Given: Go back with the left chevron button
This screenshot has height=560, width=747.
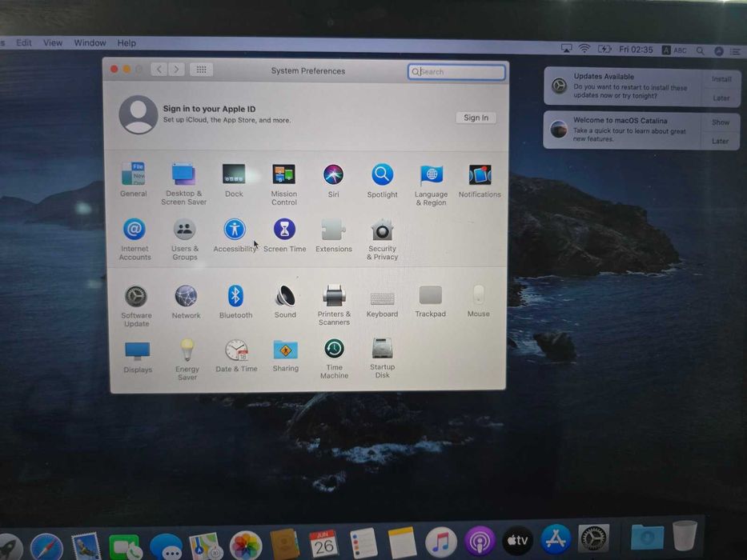Looking at the screenshot, I should click(159, 70).
